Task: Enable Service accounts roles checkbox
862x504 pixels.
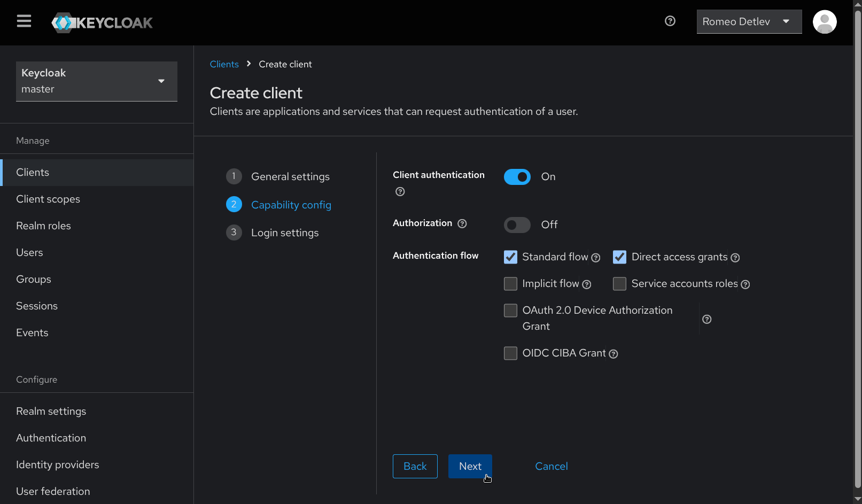Action: (x=620, y=284)
